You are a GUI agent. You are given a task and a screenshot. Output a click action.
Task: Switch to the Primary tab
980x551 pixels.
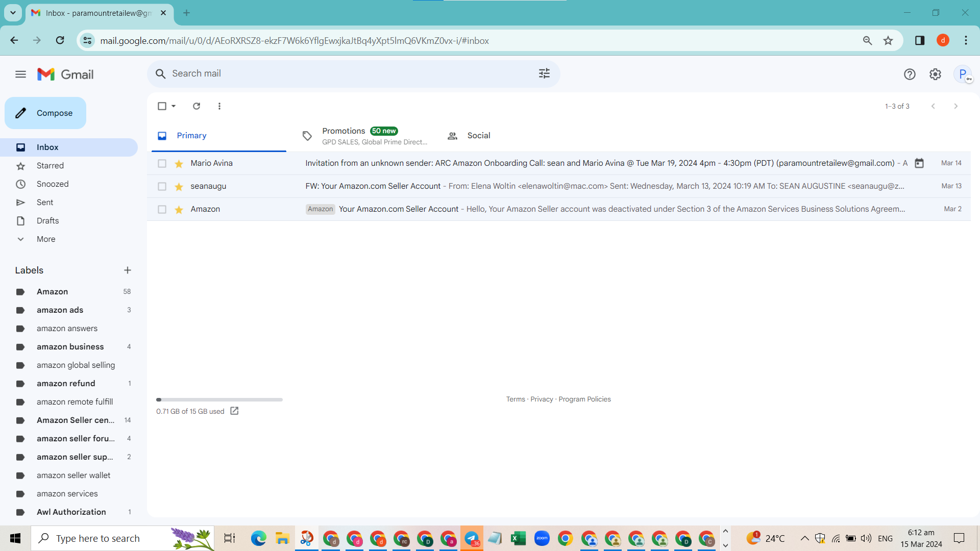coord(217,136)
